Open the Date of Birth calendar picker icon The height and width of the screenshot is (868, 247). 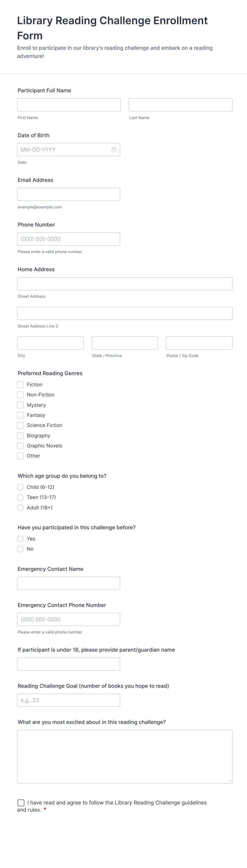point(114,150)
